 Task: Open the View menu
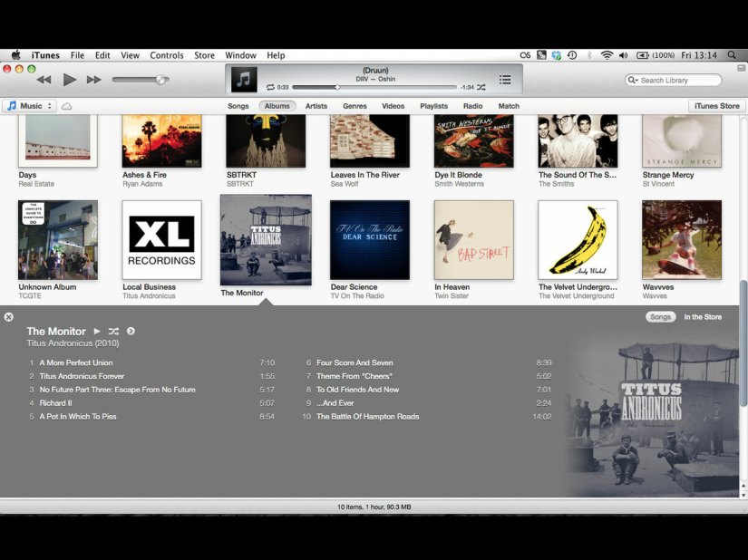pos(130,55)
